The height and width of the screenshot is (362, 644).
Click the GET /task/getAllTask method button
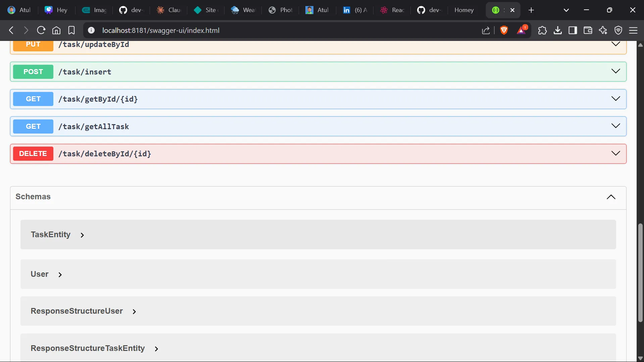33,126
